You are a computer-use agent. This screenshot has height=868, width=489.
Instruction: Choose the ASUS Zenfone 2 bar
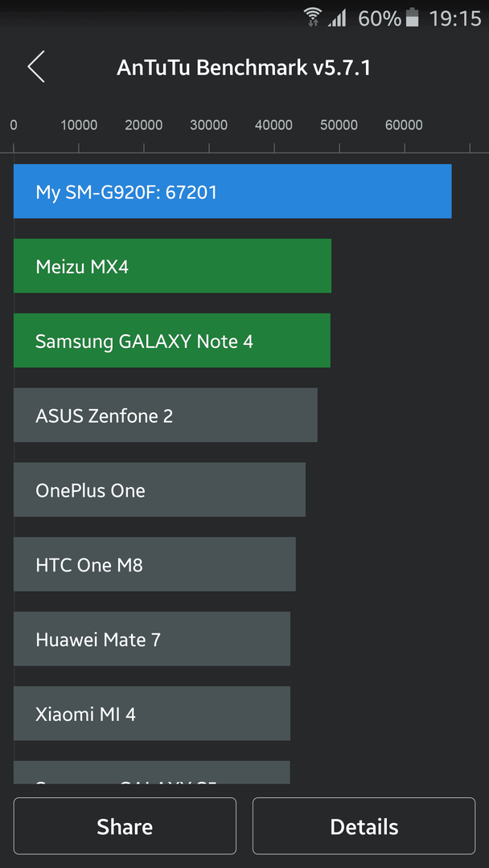tap(166, 416)
